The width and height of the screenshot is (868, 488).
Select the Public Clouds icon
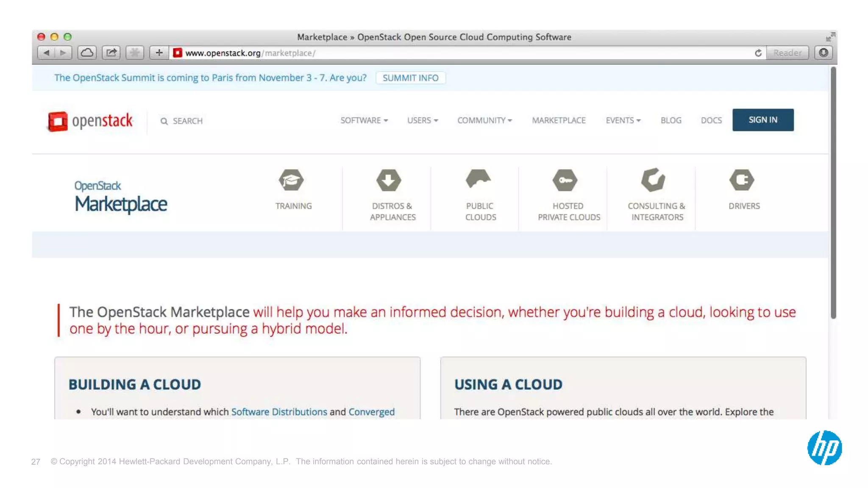pyautogui.click(x=478, y=179)
